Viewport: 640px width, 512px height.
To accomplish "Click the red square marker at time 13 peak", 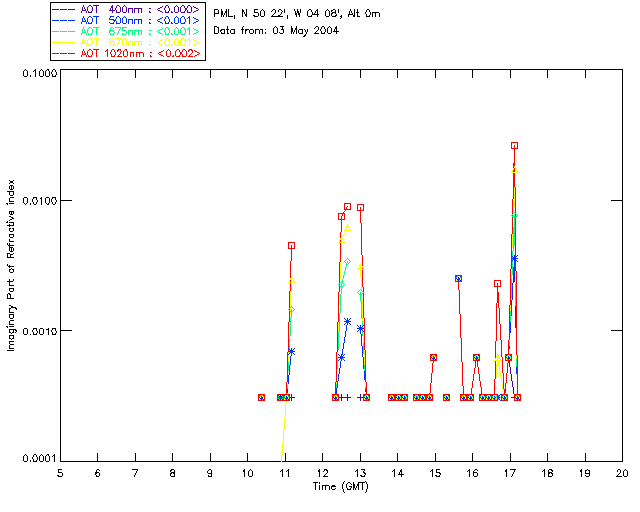I will (x=360, y=207).
